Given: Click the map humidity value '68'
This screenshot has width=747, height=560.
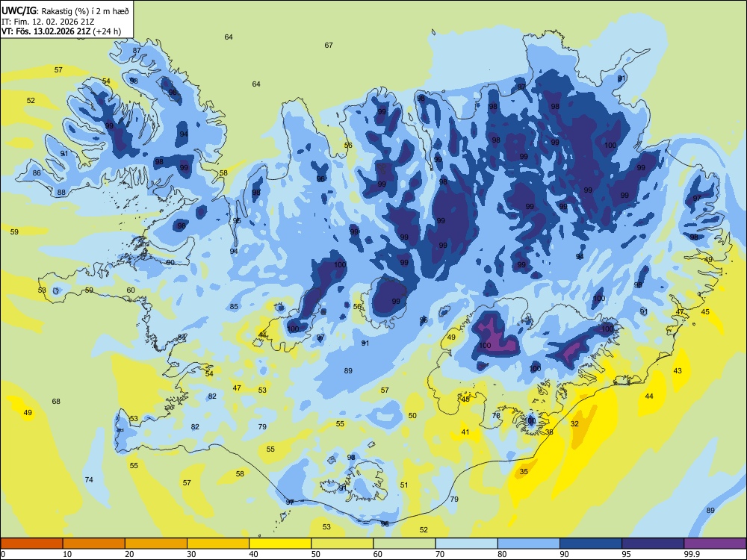Looking at the screenshot, I should pyautogui.click(x=56, y=402).
